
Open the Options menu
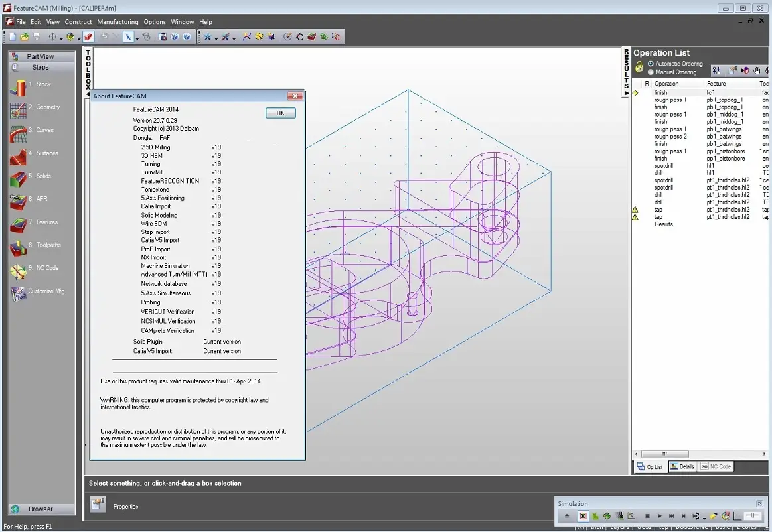pyautogui.click(x=155, y=22)
